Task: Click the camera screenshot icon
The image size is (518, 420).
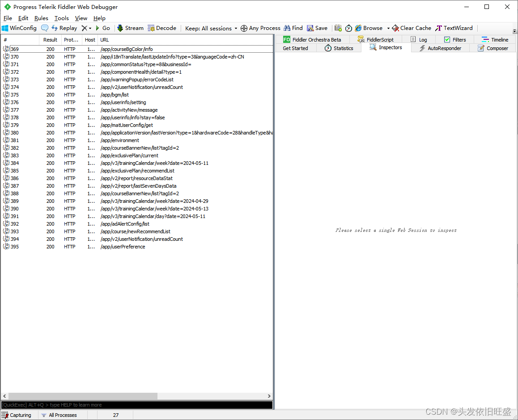Action: [338, 28]
